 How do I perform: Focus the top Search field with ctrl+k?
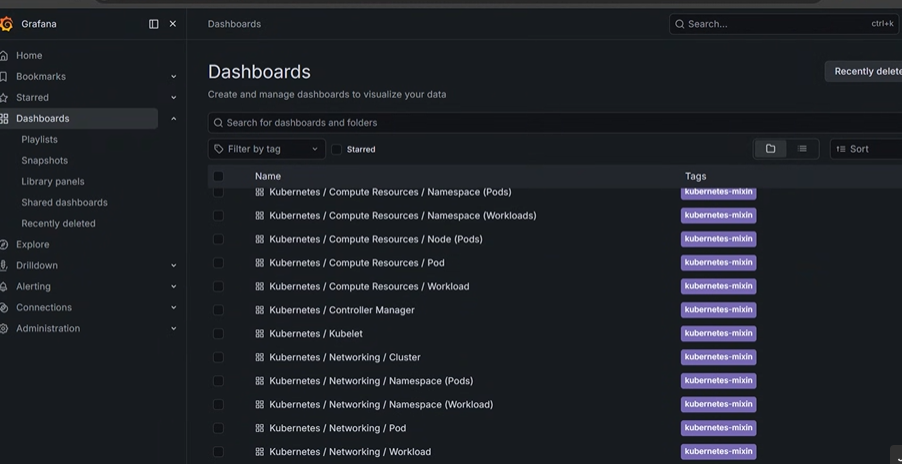click(x=784, y=24)
